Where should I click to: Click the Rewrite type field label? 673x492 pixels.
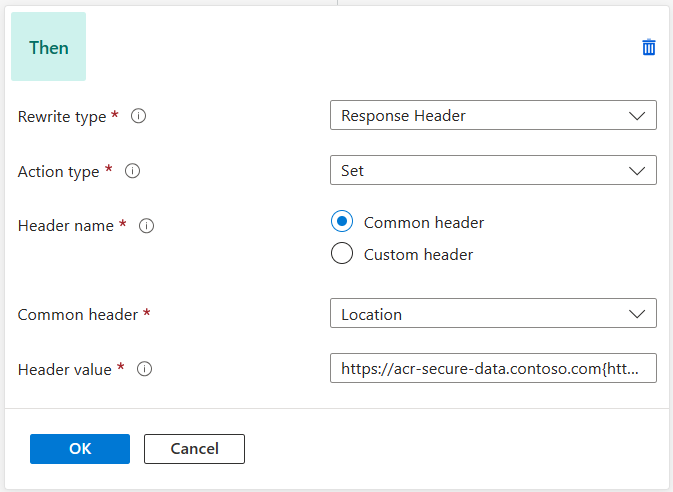click(x=62, y=117)
